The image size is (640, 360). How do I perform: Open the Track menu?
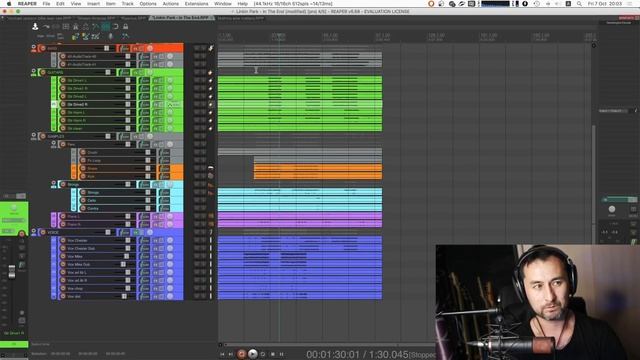pyautogui.click(x=127, y=4)
